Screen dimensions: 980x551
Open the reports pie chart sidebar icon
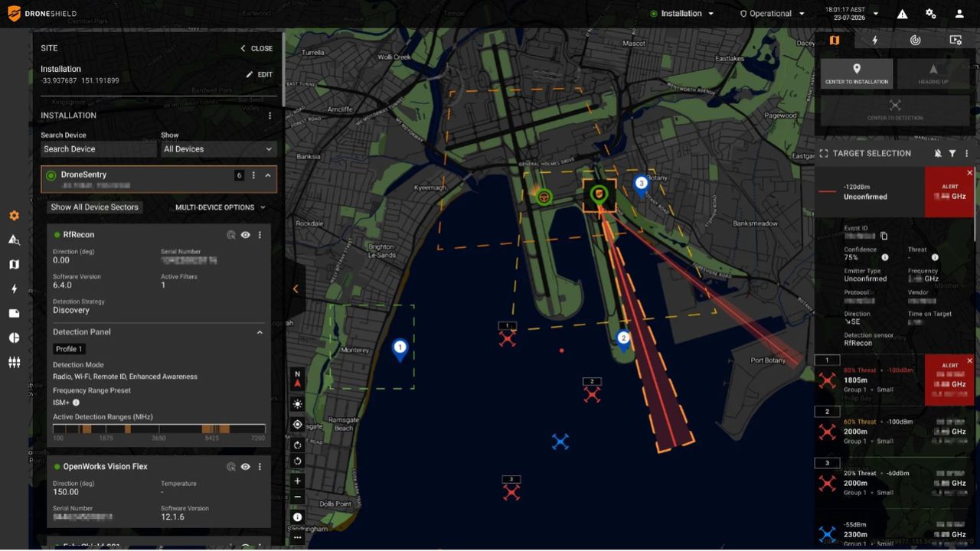(14, 337)
